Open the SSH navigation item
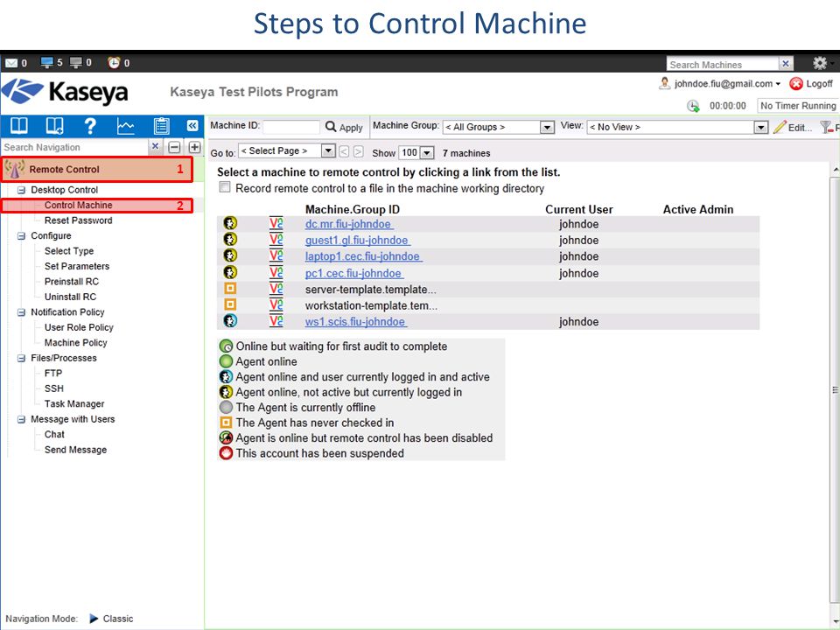The height and width of the screenshot is (630, 840). (x=53, y=388)
